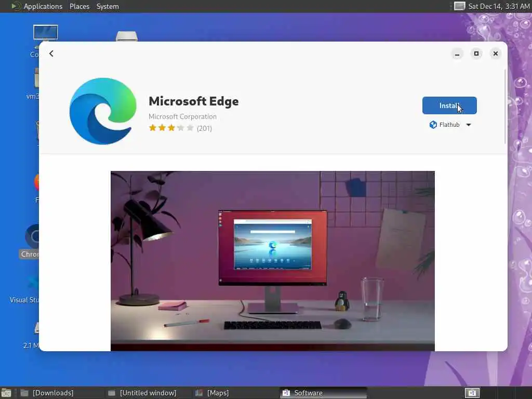Minimize the Software window
532x399 pixels.
click(457, 54)
